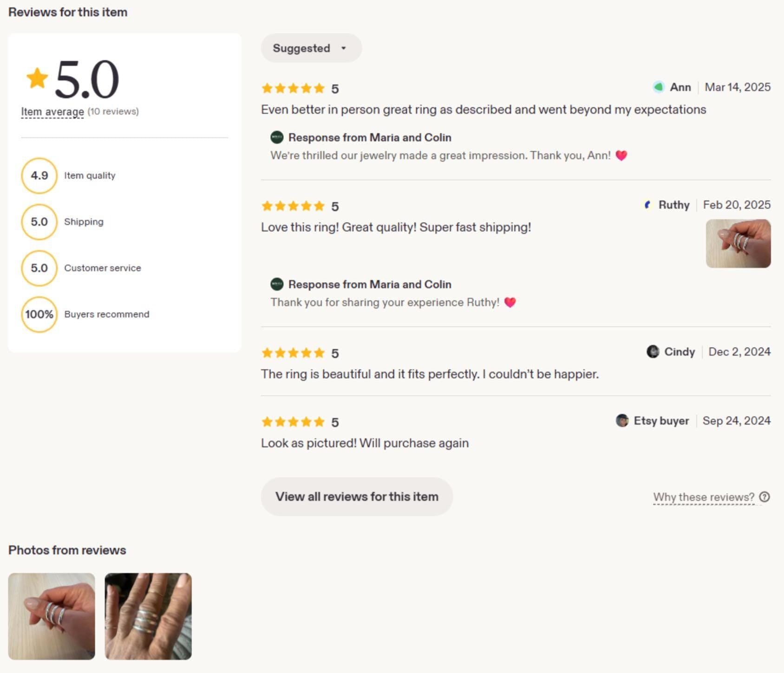
Task: Open Cindy's reviewer profile name
Action: point(679,352)
